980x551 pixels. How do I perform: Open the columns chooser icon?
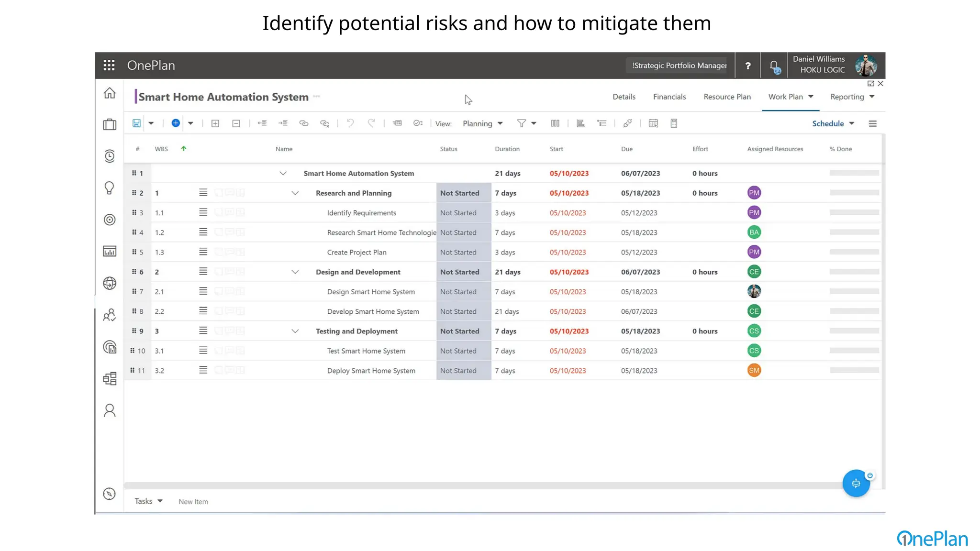coord(555,123)
